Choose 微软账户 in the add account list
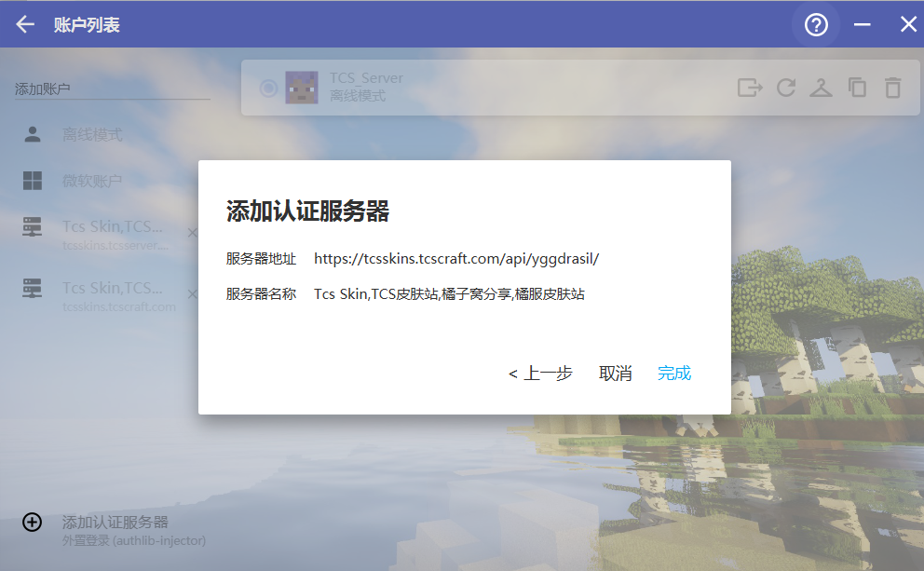The image size is (924, 571). pos(92,181)
